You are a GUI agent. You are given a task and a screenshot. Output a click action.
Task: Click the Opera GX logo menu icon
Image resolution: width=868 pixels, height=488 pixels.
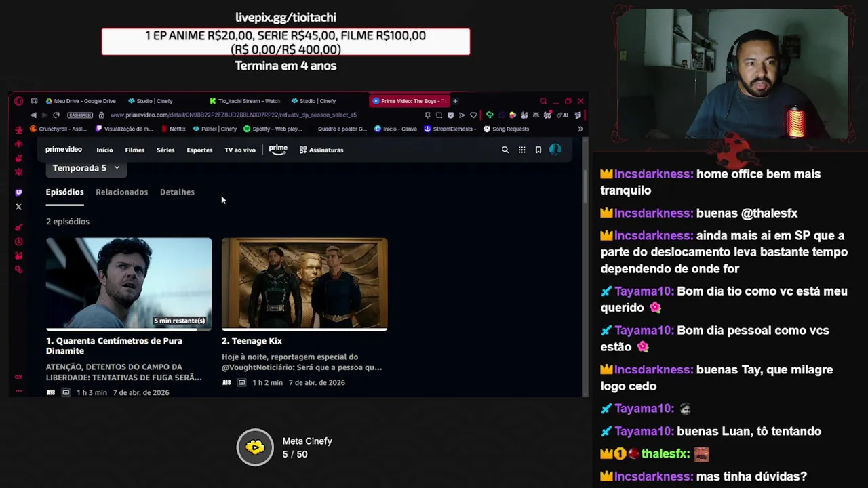(18, 101)
